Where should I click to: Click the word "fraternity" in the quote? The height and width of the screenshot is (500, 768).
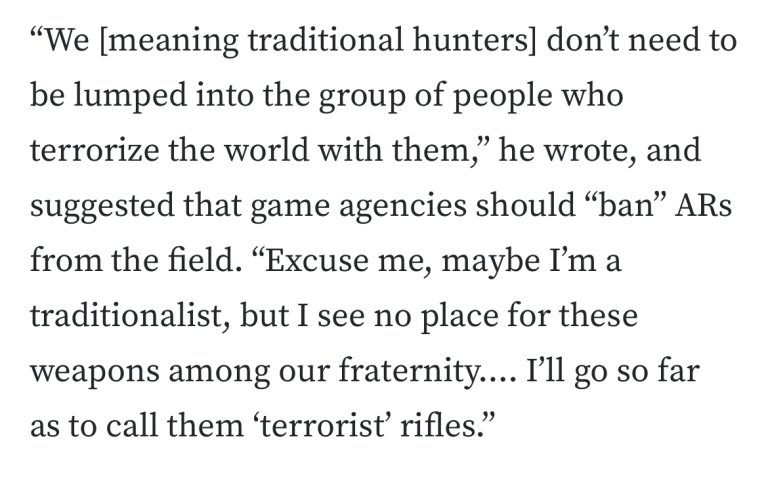(409, 371)
